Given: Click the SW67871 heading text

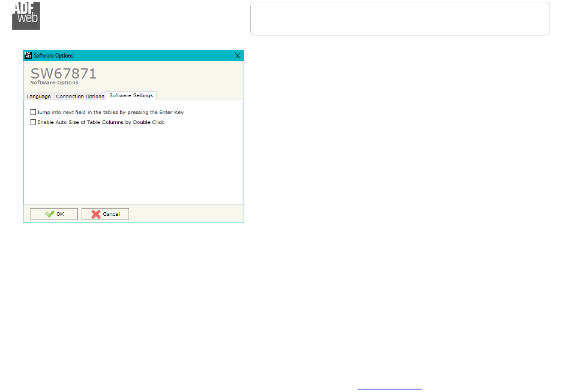Looking at the screenshot, I should click(x=63, y=73).
